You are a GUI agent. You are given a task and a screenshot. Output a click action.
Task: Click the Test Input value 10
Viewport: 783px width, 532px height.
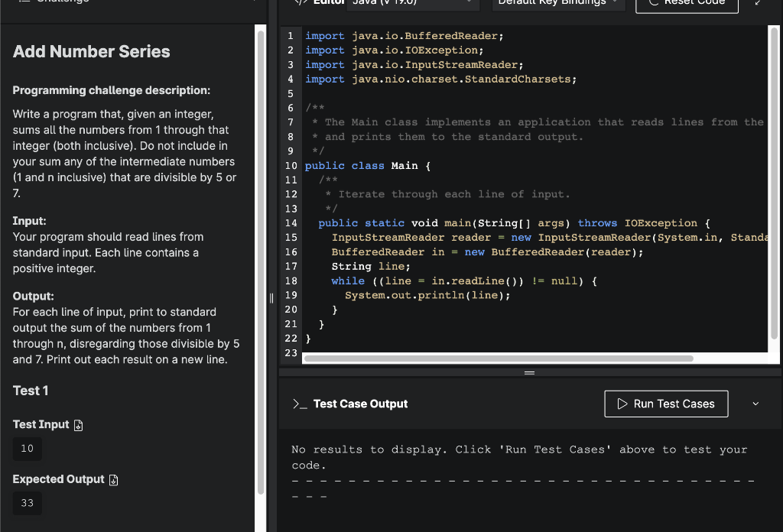[28, 449]
